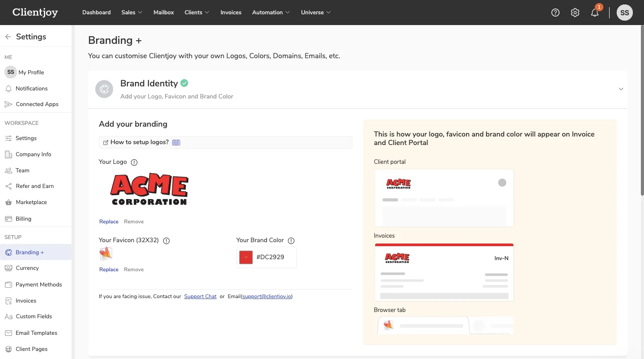644x359 pixels.
Task: Click the page vertical scrollbar
Action: (x=642, y=110)
